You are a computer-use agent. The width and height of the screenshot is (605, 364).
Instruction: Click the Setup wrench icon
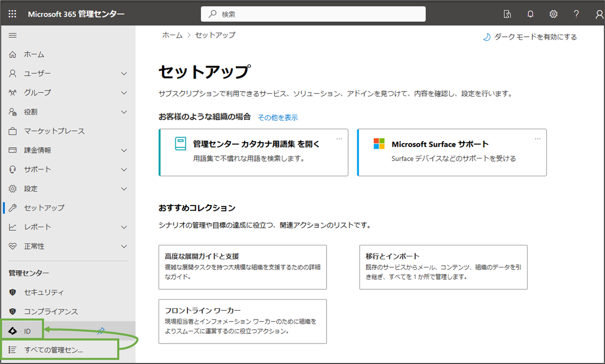coord(13,208)
